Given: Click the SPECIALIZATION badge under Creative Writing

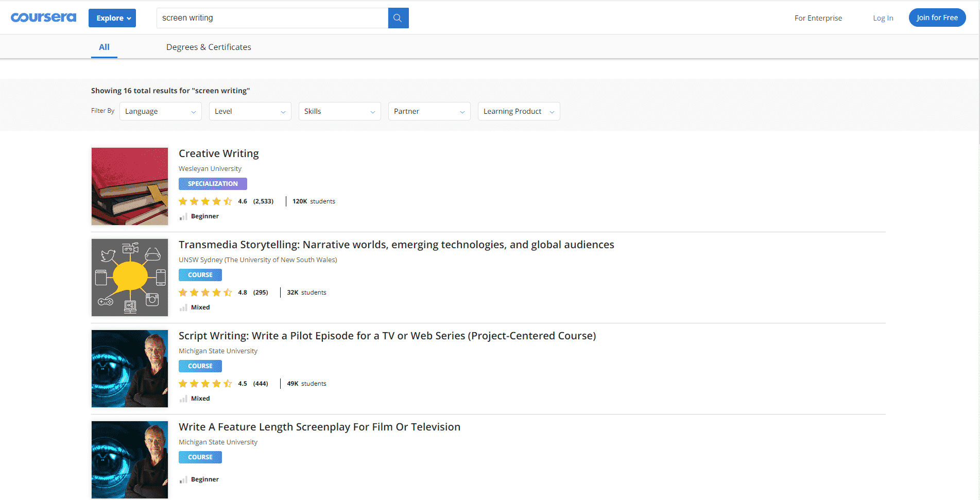Looking at the screenshot, I should (213, 184).
